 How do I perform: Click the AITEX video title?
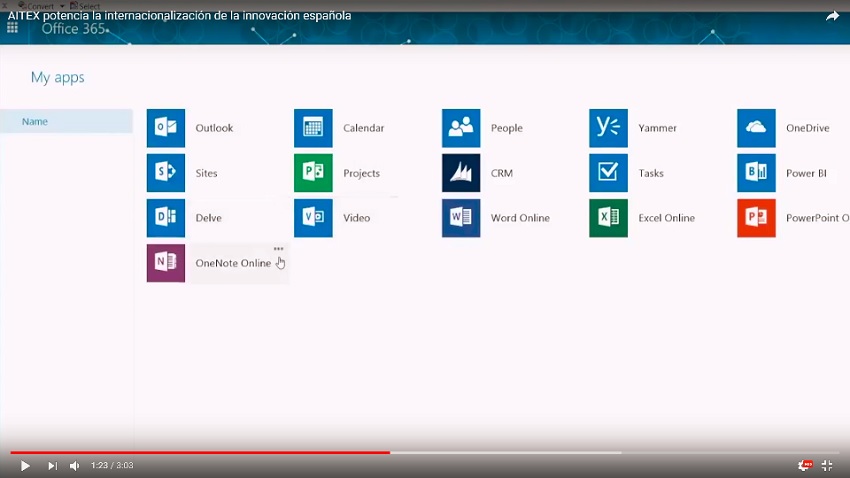(179, 15)
